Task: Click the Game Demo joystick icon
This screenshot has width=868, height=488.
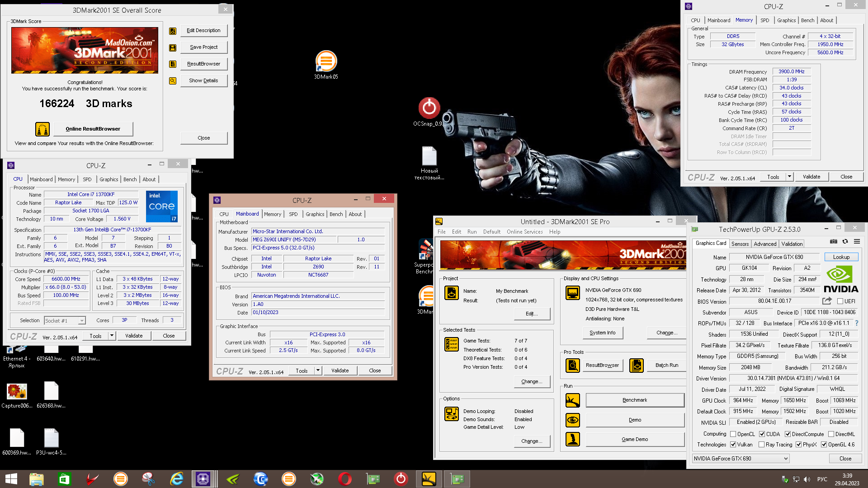Action: [x=573, y=439]
